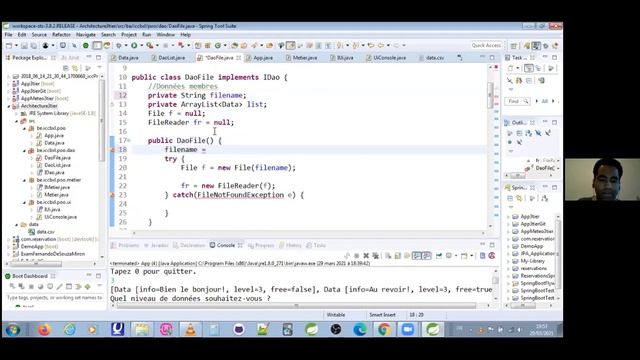This screenshot has height=360, width=640.
Task: Click the green Run toolbar button
Action: pos(133,46)
